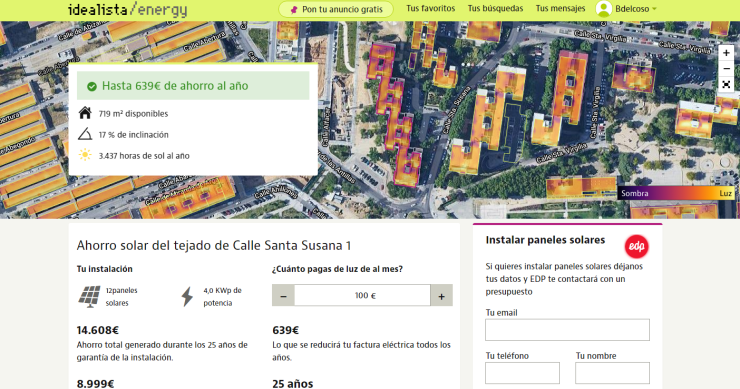Image resolution: width=740 pixels, height=389 pixels.
Task: Click the '25 años' value
Action: pos(293,383)
